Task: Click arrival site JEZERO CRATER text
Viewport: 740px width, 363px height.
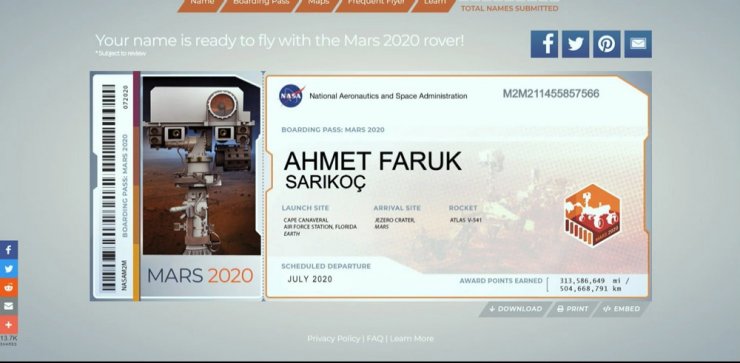Action: pyautogui.click(x=395, y=220)
